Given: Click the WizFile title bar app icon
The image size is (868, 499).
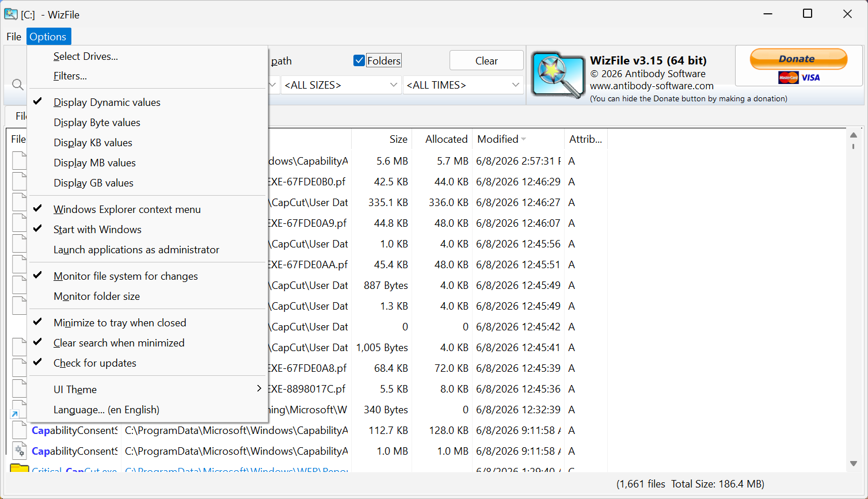Looking at the screenshot, I should point(10,14).
